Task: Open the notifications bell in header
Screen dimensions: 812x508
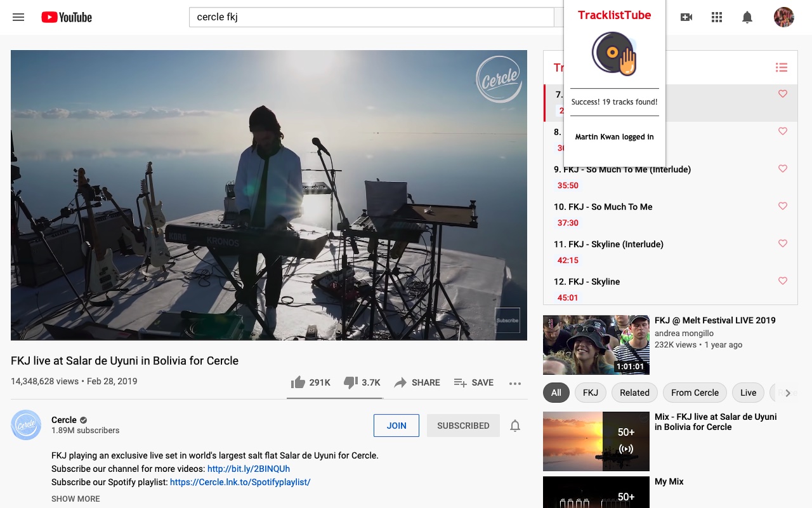Action: pos(747,17)
